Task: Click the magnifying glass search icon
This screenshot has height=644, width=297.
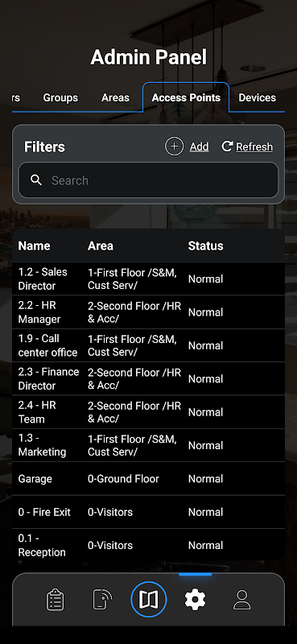Action: click(x=36, y=180)
